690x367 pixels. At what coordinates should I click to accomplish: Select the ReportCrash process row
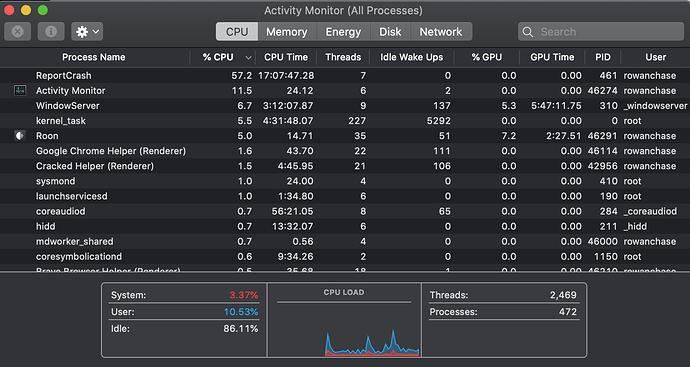(x=345, y=76)
